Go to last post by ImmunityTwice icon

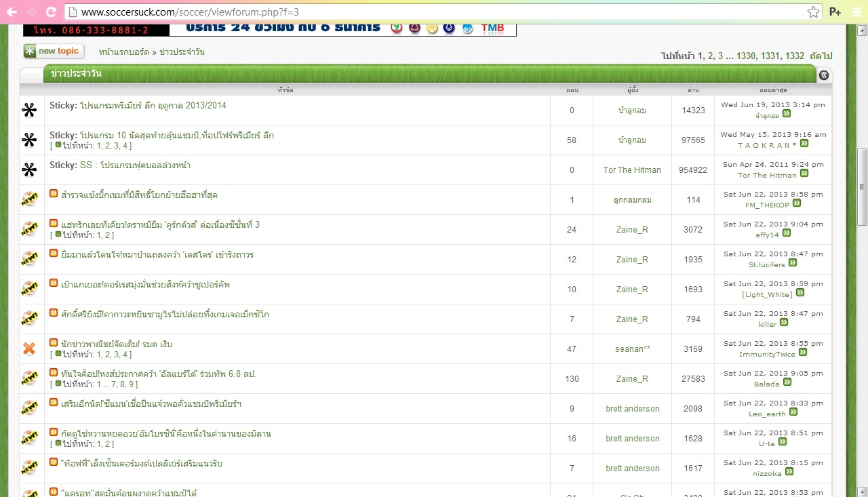click(x=803, y=353)
